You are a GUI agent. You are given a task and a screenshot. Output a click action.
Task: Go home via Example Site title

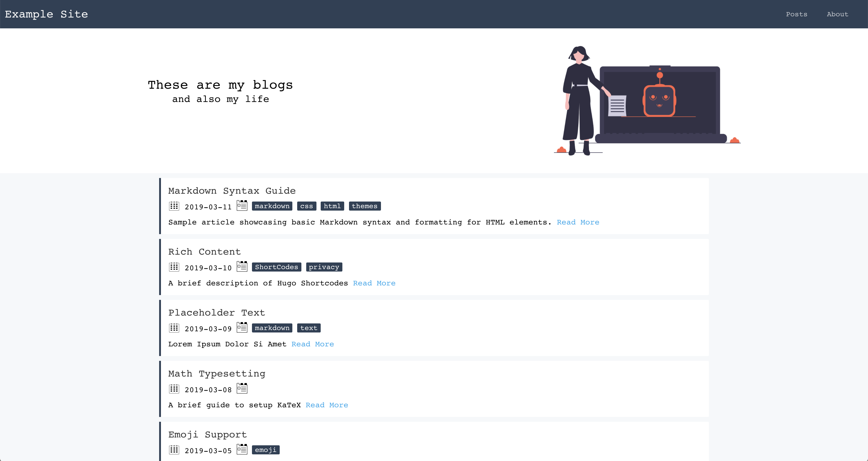46,14
